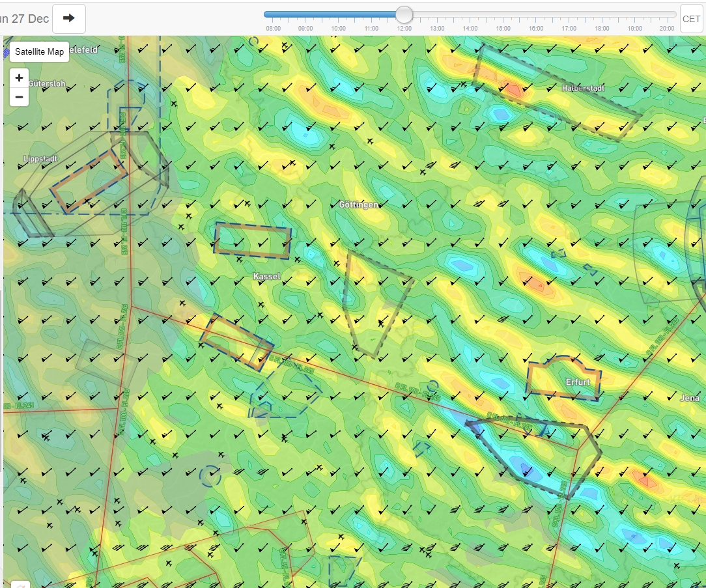The width and height of the screenshot is (706, 588).
Task: Switch the CET timezone button
Action: [691, 19]
